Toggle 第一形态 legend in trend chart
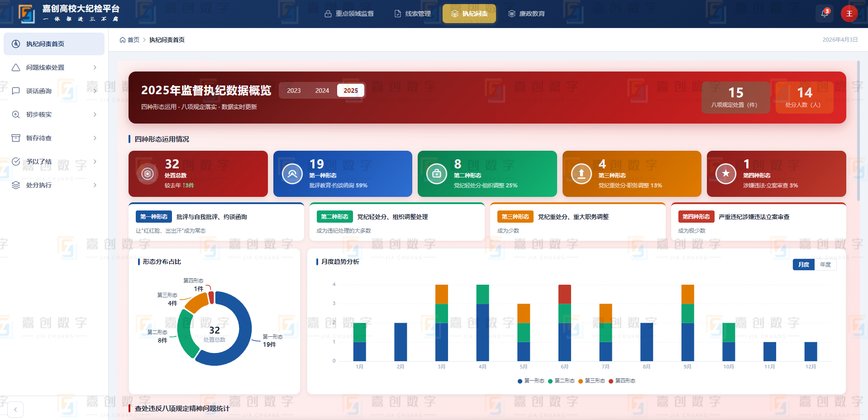868x420 pixels. tap(531, 381)
